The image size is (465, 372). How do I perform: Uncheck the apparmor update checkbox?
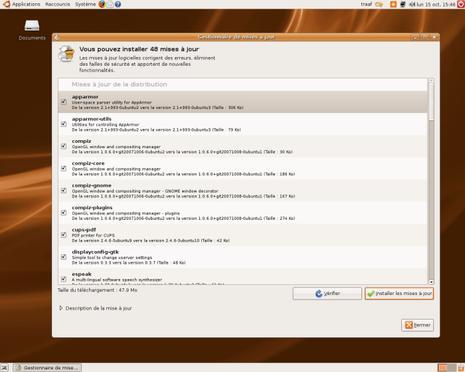(x=64, y=102)
